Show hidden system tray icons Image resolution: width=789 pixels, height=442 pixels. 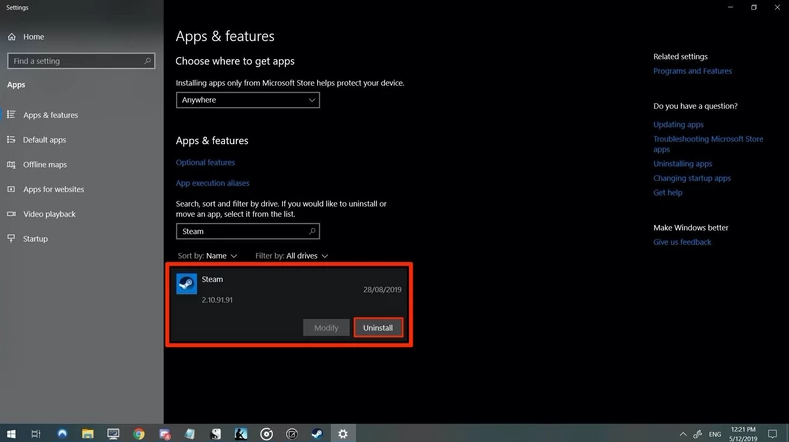tap(683, 434)
